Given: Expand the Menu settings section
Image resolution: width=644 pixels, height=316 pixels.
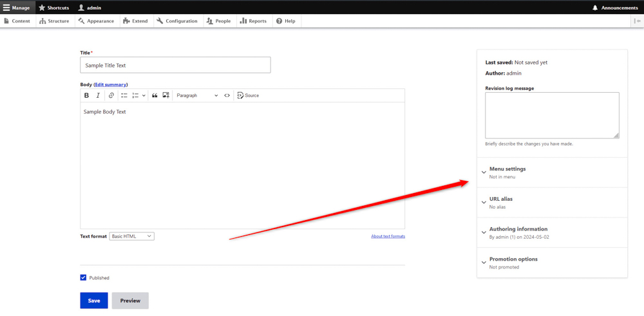Looking at the screenshot, I should click(552, 172).
